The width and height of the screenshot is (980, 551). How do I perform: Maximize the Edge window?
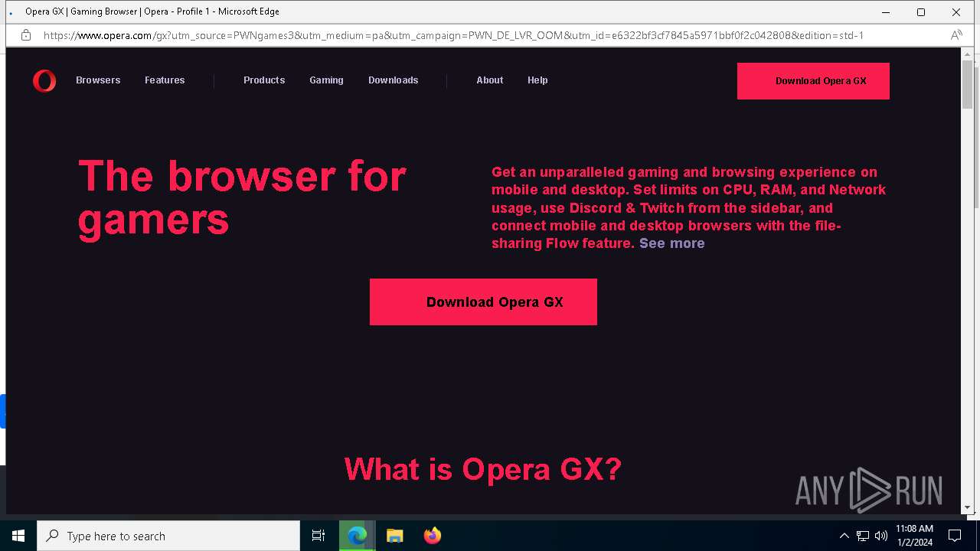point(921,12)
